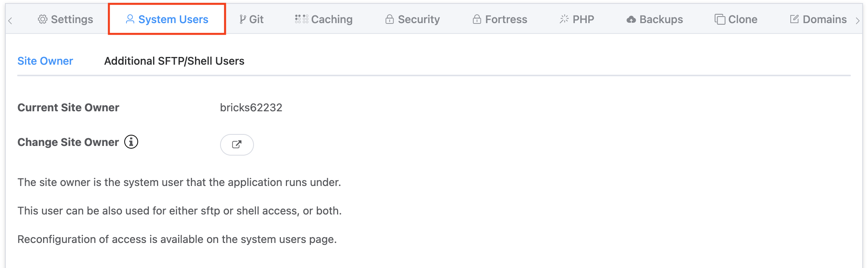Viewport: 868px width, 268px height.
Task: Click the Git branch icon
Action: click(242, 19)
